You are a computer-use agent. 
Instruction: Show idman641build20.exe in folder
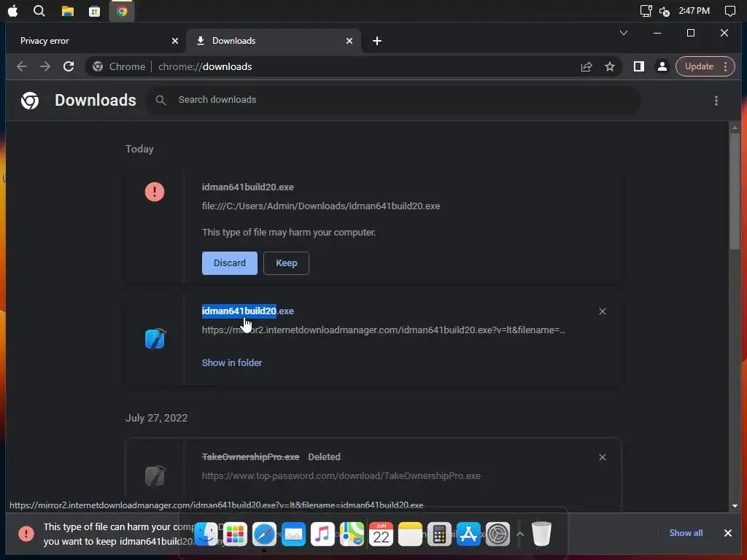pyautogui.click(x=232, y=362)
